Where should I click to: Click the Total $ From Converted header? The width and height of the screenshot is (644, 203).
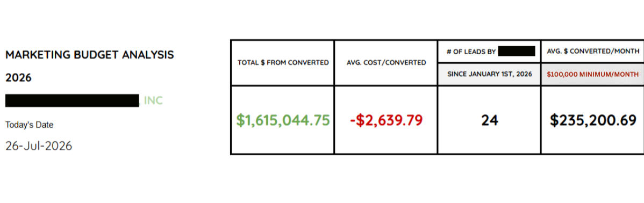(283, 63)
